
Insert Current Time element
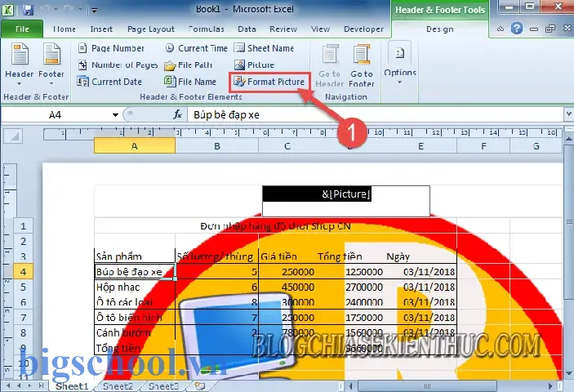click(196, 48)
